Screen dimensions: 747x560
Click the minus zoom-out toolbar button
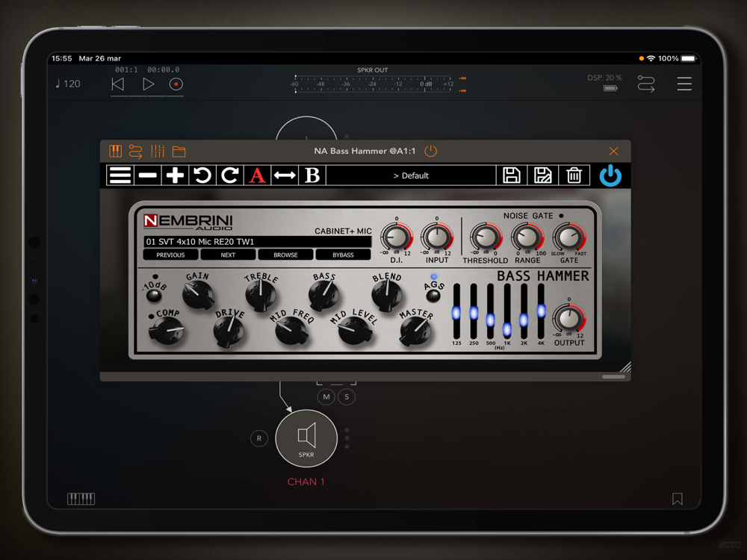pos(148,175)
